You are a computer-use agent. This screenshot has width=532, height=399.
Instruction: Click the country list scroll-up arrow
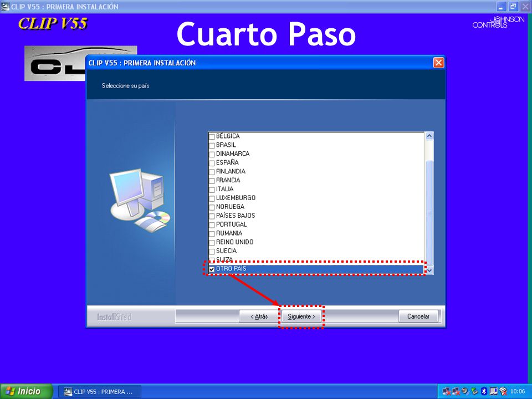429,136
